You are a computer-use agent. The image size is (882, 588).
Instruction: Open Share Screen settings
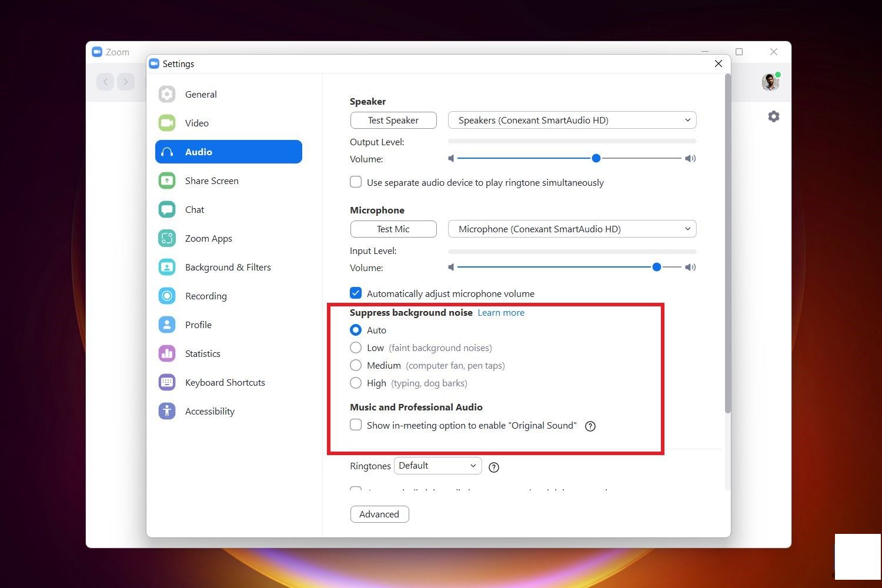(229, 181)
